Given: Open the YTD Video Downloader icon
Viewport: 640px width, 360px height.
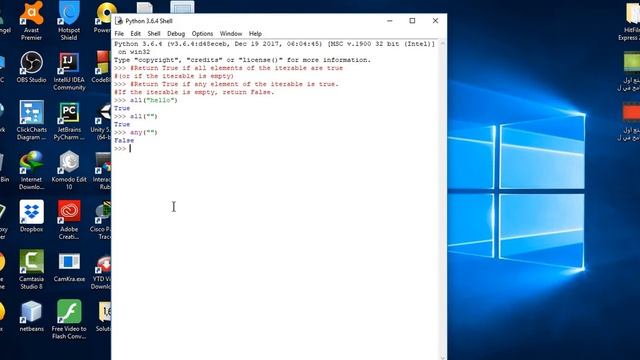Looking at the screenshot, I should click(102, 271).
